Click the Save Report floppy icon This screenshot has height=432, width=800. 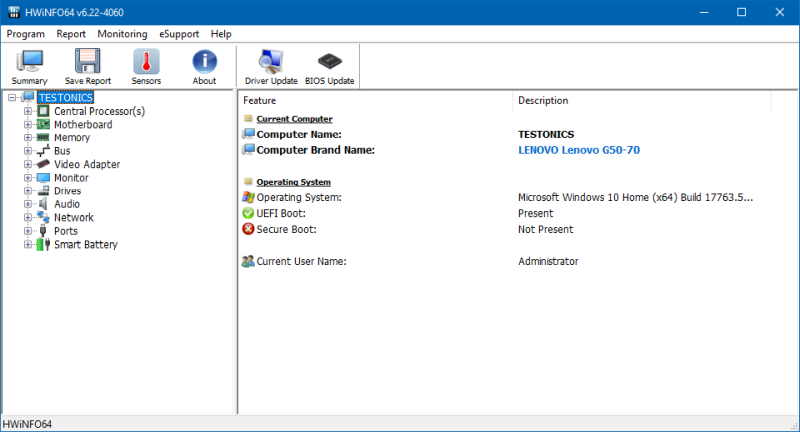click(88, 66)
